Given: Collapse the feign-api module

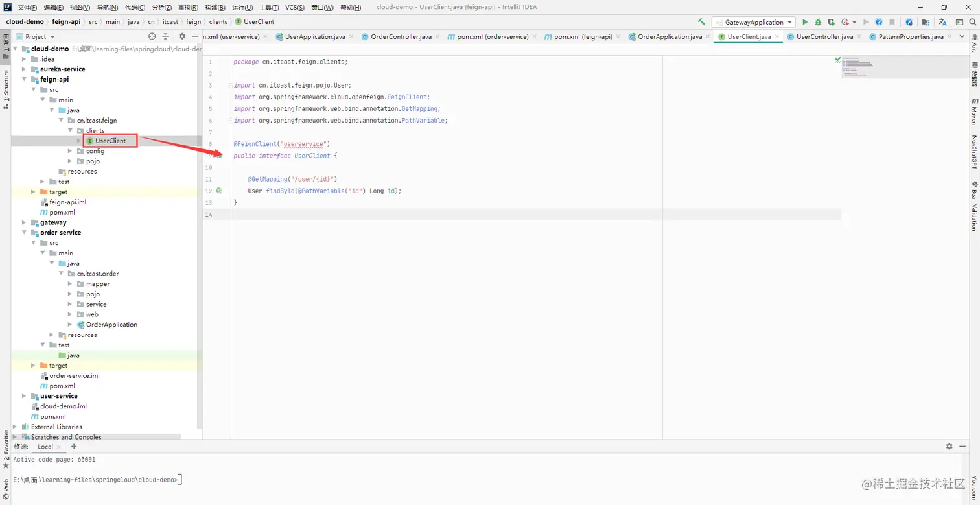Looking at the screenshot, I should 25,80.
